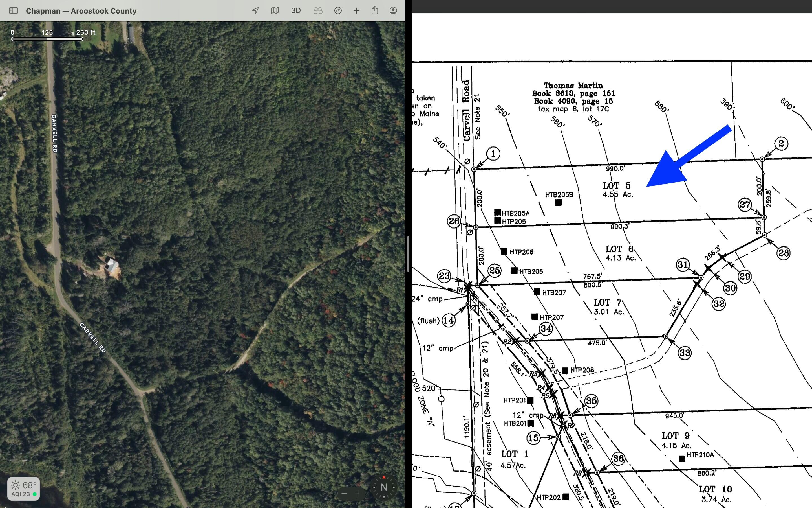This screenshot has height=508, width=812.
Task: Open the account profile icon
Action: [x=393, y=11]
